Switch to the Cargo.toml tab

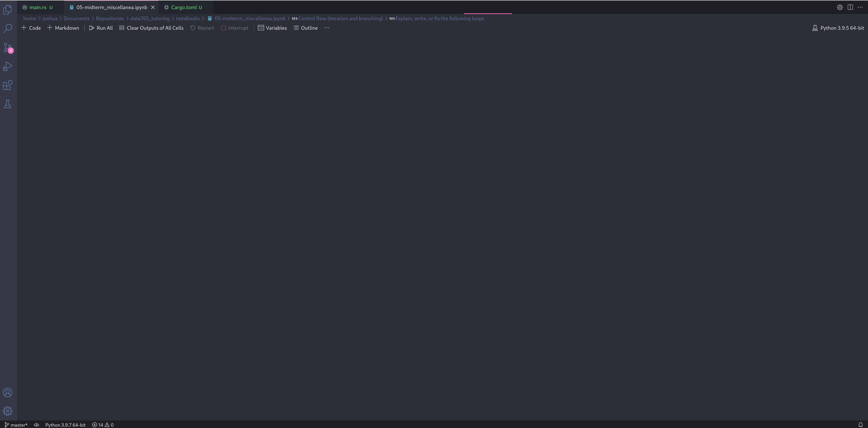pos(184,7)
